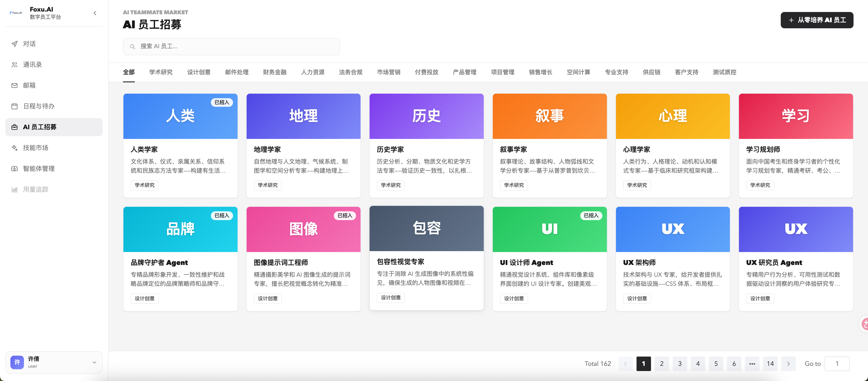Click the pagination ellipsis to skip pages
The image size is (868, 381).
click(x=752, y=364)
